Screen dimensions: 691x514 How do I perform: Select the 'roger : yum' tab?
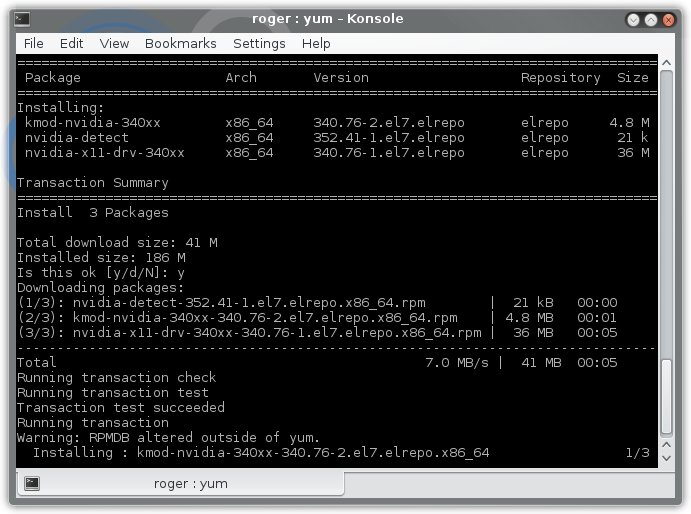180,484
